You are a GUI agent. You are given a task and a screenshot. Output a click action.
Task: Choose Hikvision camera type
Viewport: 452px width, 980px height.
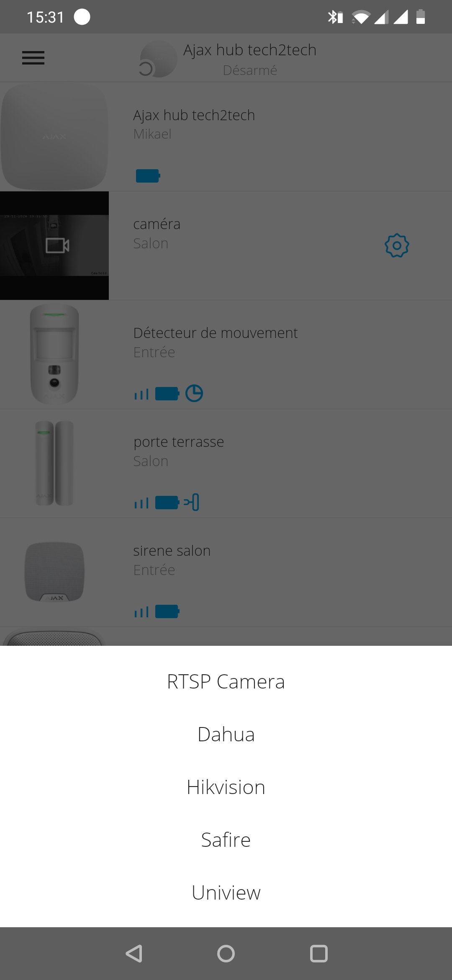pos(226,787)
